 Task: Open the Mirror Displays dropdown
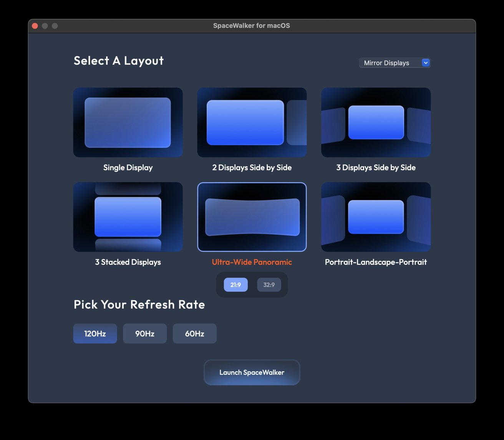pyautogui.click(x=395, y=63)
